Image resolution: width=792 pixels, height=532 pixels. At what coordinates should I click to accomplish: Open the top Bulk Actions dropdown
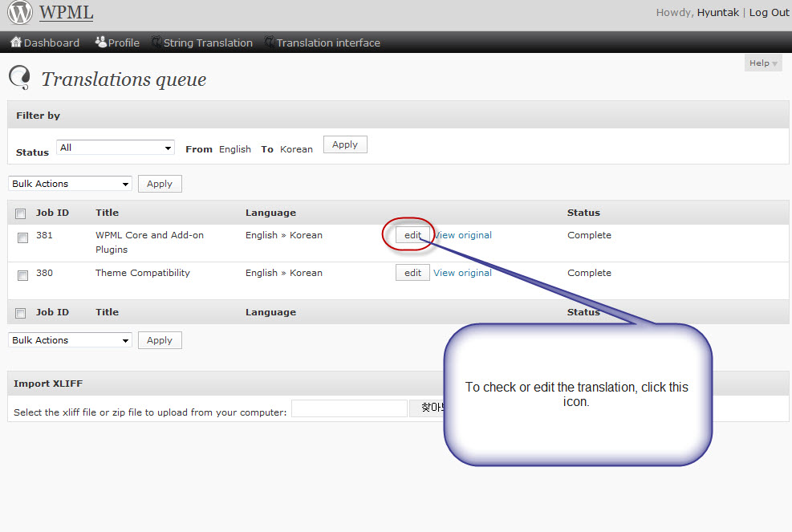(70, 184)
